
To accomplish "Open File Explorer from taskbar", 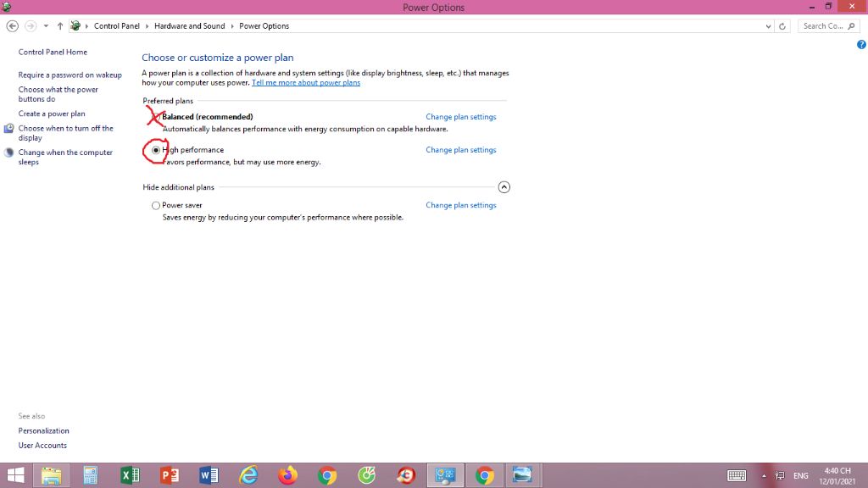I will coord(52,475).
